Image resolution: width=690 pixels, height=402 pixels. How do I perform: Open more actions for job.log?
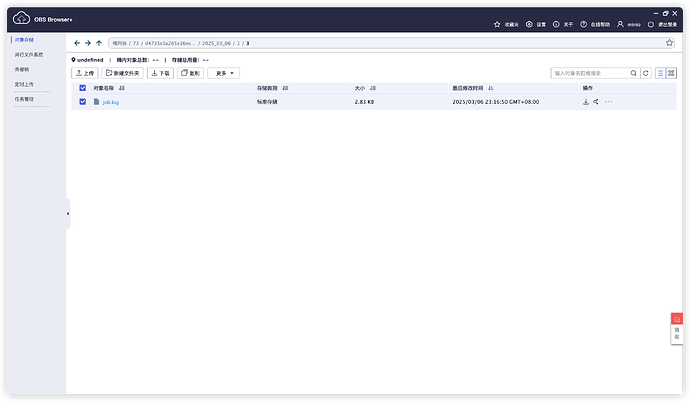608,102
